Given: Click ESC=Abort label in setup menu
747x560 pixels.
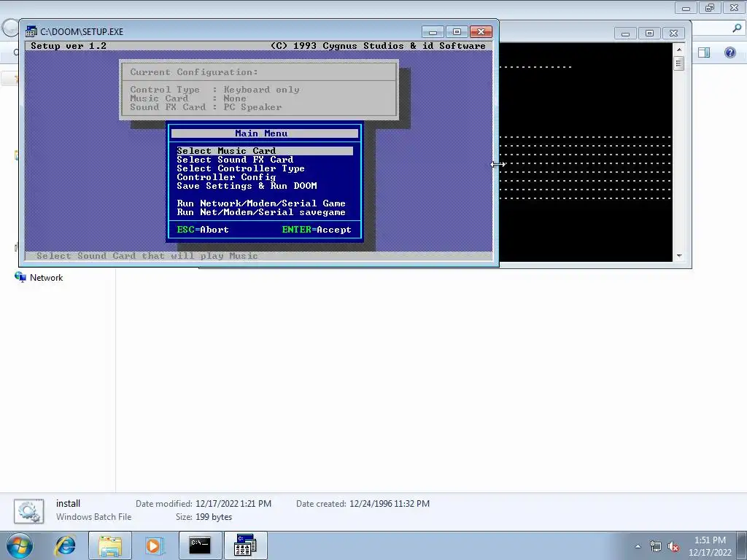Looking at the screenshot, I should (x=203, y=230).
